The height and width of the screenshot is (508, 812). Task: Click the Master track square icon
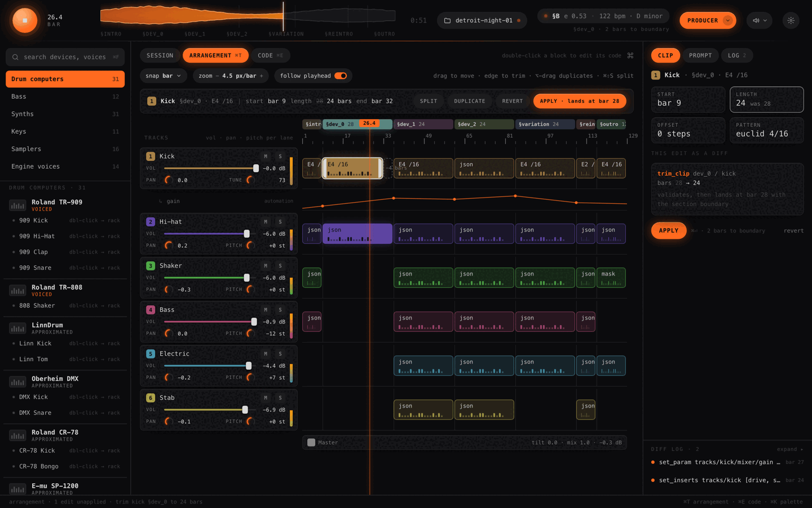pos(311,443)
